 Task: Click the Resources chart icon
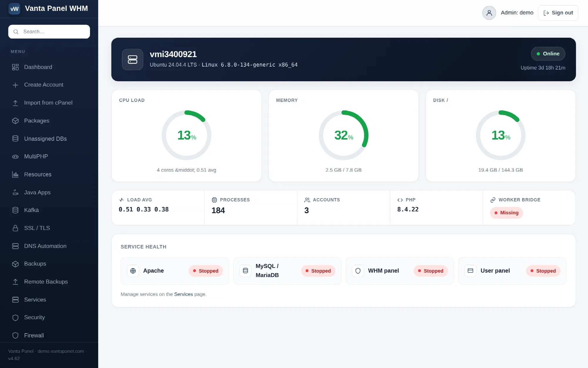click(15, 175)
